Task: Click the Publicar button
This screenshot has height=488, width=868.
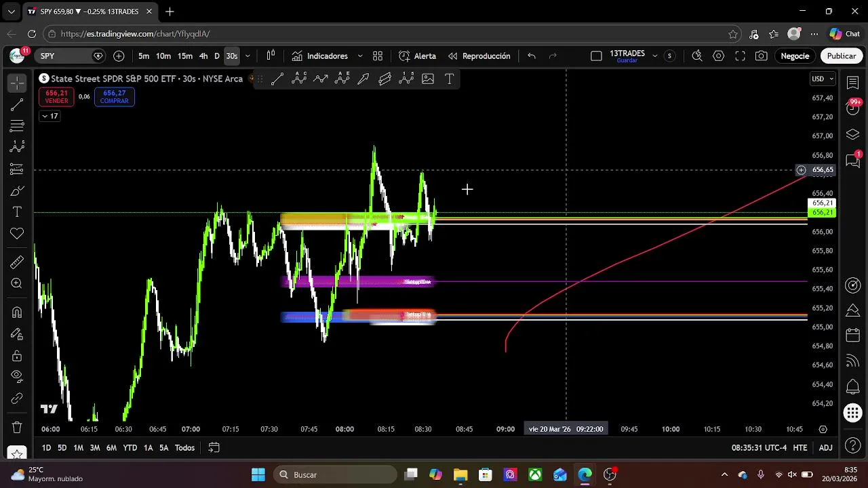Action: [x=842, y=56]
